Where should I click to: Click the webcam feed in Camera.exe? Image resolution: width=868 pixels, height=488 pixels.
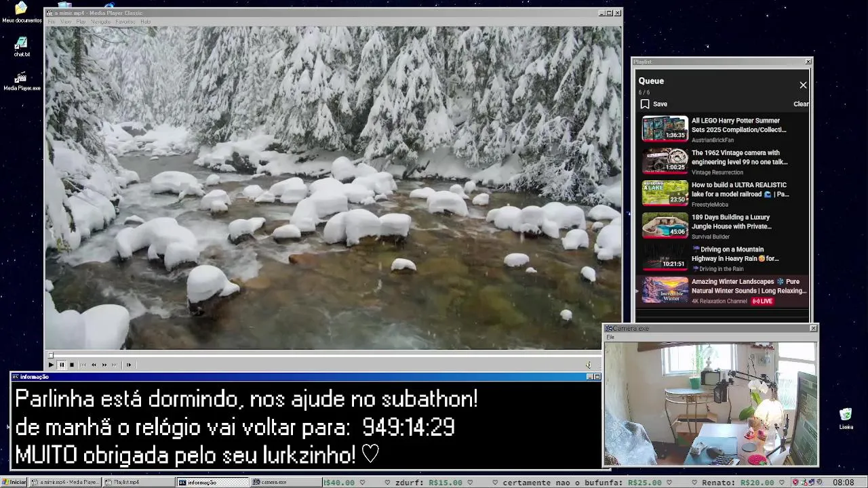click(711, 403)
